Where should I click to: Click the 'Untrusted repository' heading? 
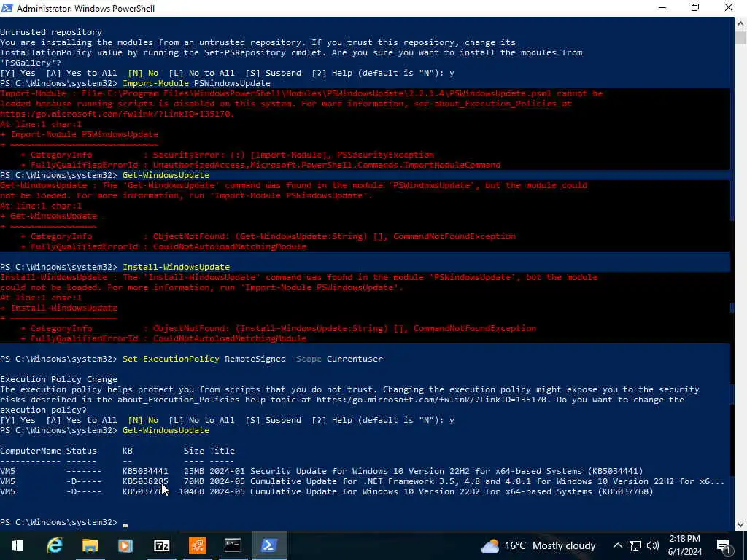coord(51,32)
